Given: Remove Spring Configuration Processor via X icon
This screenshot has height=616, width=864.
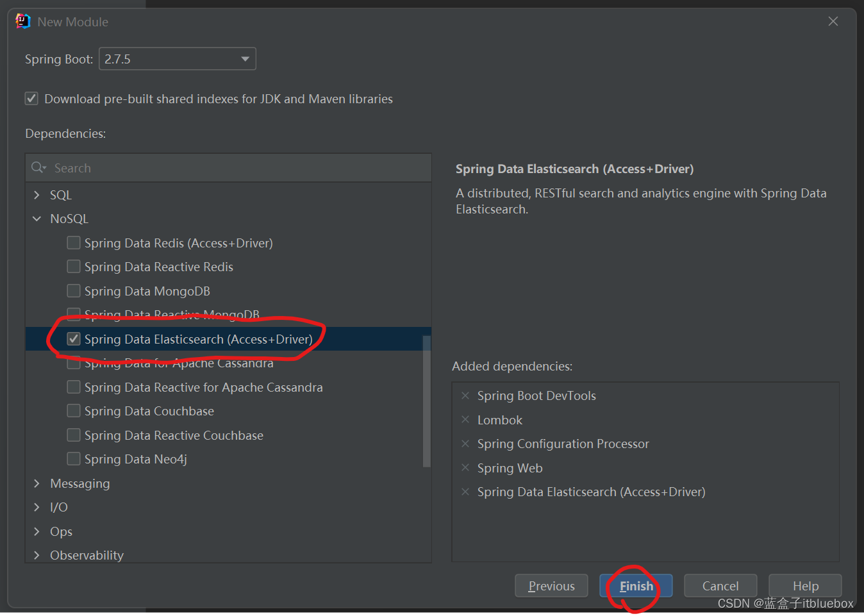Looking at the screenshot, I should pos(465,444).
